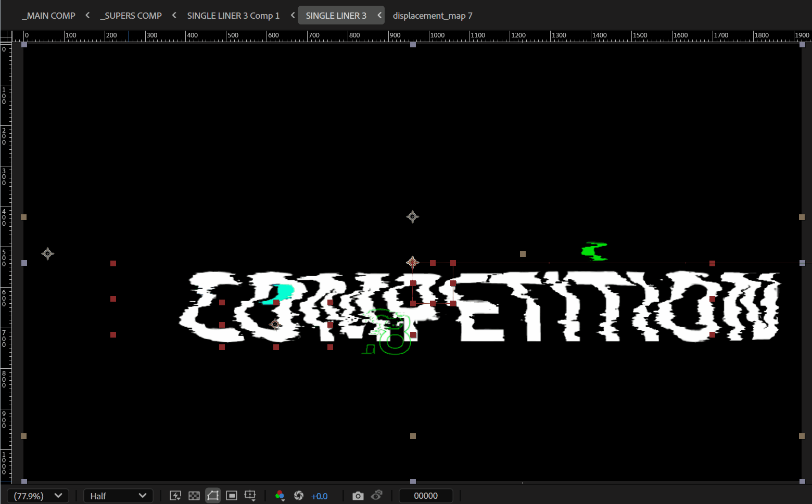Open the displacement_map 7 composition tab
This screenshot has width=812, height=504.
433,16
